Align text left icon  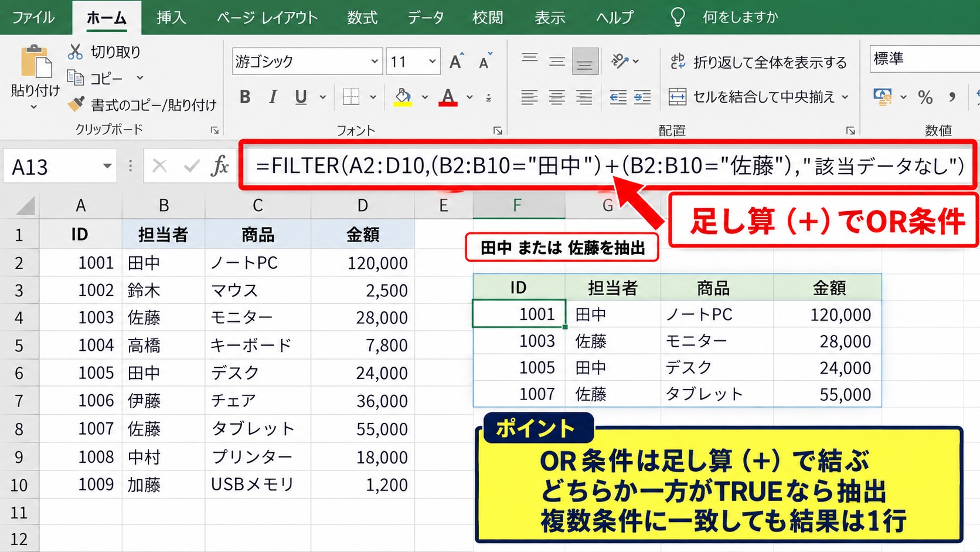point(529,97)
